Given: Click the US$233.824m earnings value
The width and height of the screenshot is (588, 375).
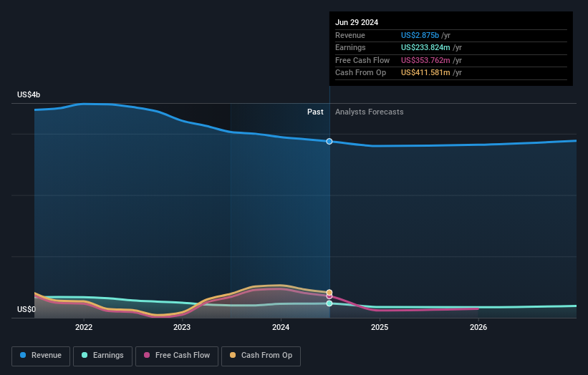Looking at the screenshot, I should pyautogui.click(x=425, y=47).
